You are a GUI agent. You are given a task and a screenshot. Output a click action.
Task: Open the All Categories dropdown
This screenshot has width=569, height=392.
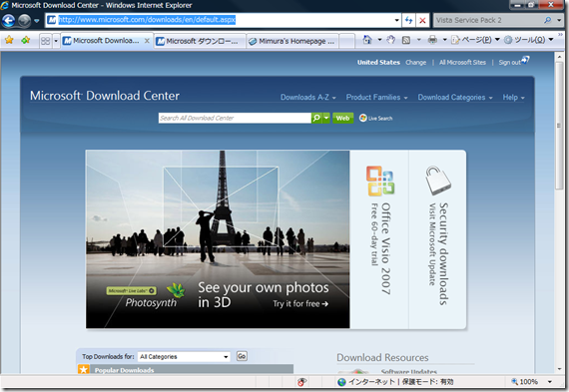pyautogui.click(x=184, y=356)
